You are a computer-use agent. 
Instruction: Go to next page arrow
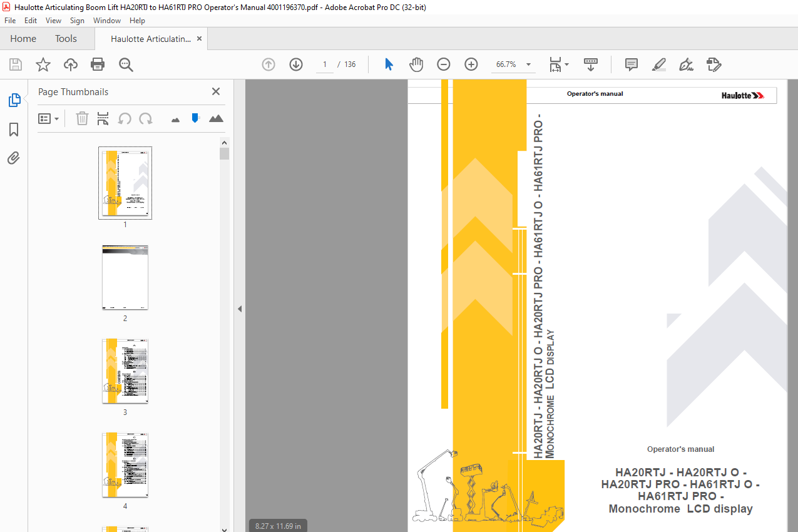296,64
